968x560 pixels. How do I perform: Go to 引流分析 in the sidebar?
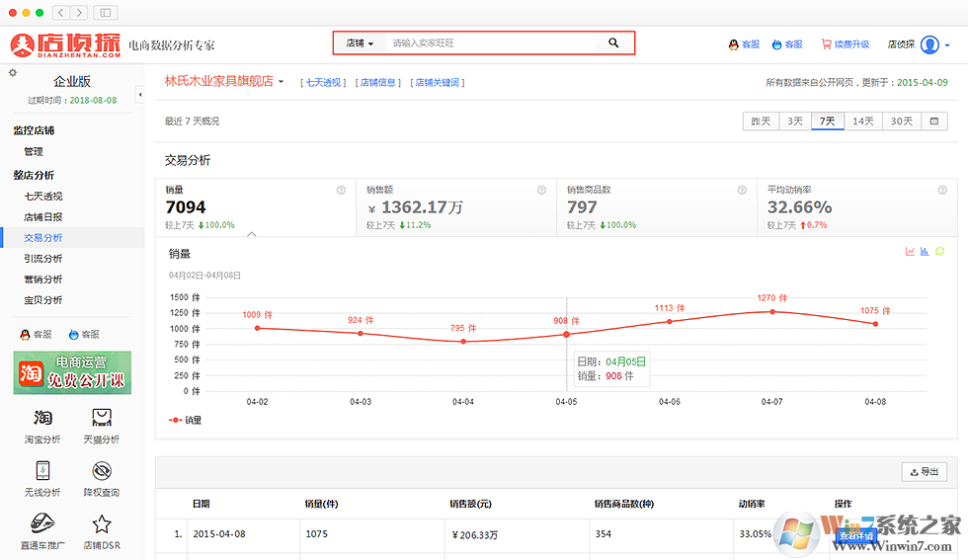click(x=43, y=258)
